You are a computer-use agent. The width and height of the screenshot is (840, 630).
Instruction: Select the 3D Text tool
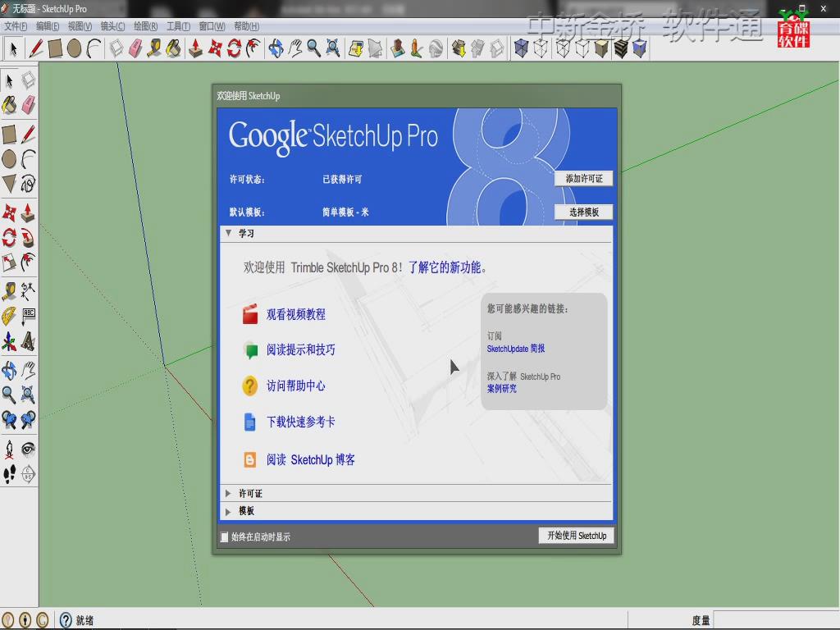[29, 341]
